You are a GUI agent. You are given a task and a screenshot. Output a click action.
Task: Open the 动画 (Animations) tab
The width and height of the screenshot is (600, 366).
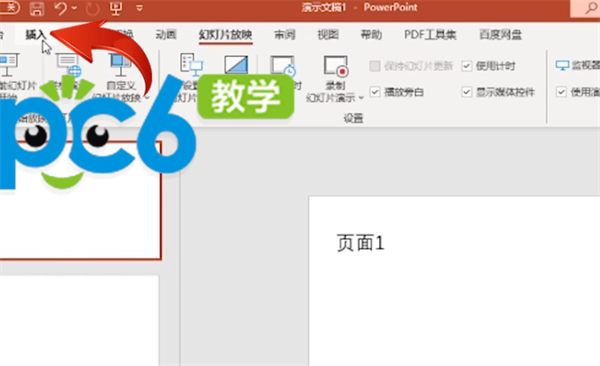(x=166, y=35)
